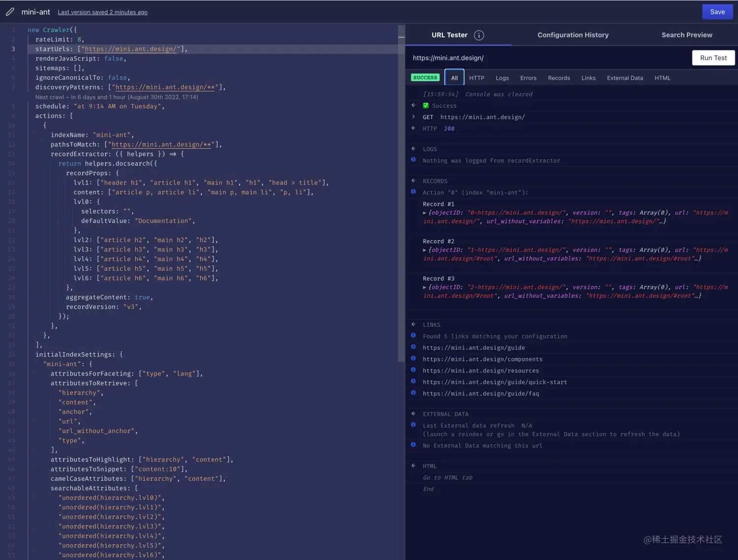Click the schedule 'at 9:14 AM on Tuesday' line

[x=100, y=106]
